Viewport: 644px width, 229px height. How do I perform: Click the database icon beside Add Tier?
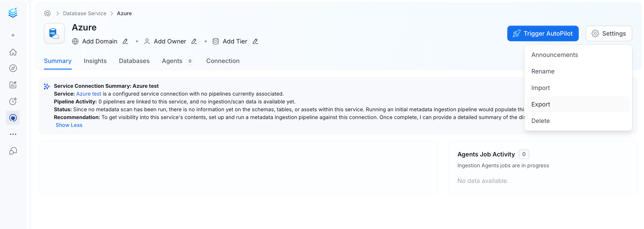coord(216,41)
